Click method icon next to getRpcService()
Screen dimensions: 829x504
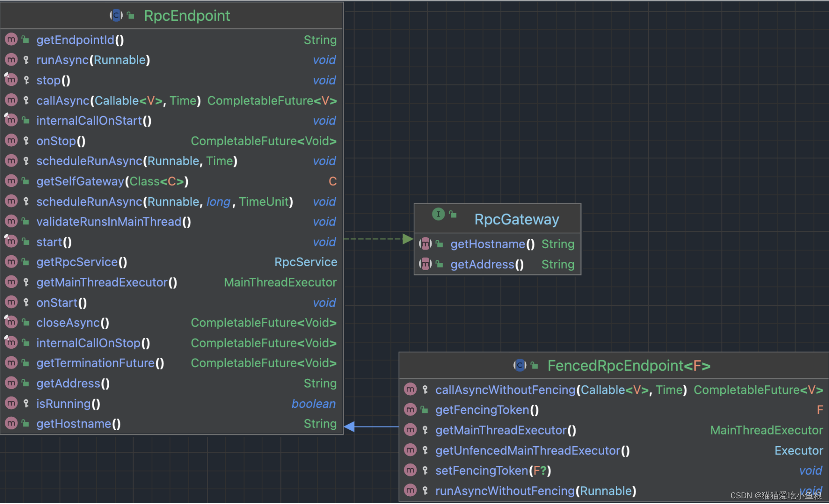[11, 262]
